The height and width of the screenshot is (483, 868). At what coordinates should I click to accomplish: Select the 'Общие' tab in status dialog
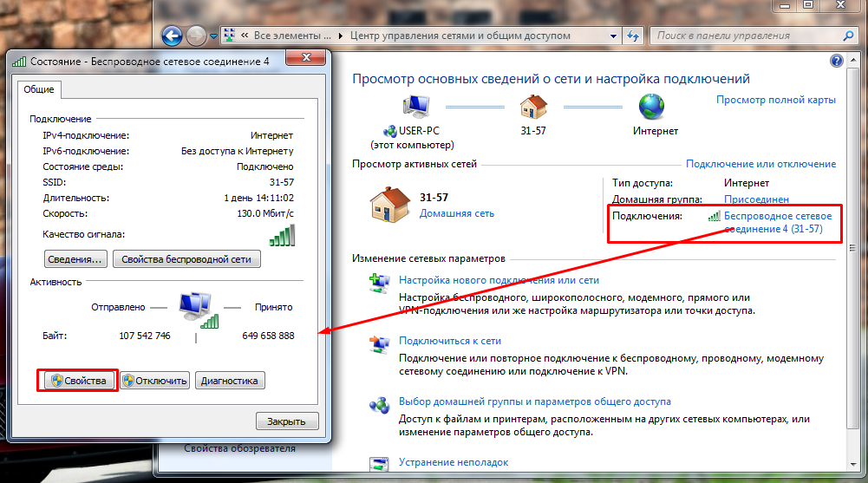[x=39, y=89]
